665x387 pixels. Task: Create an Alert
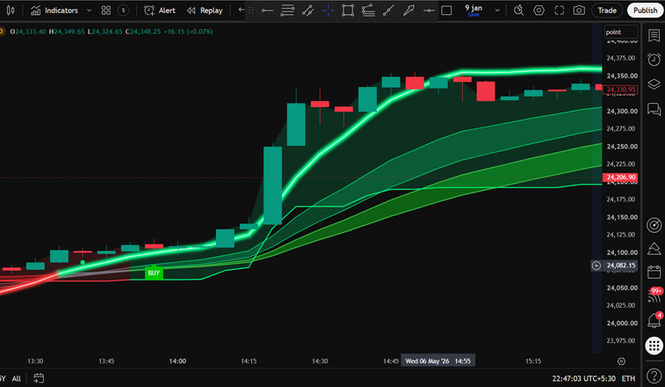pyautogui.click(x=159, y=11)
